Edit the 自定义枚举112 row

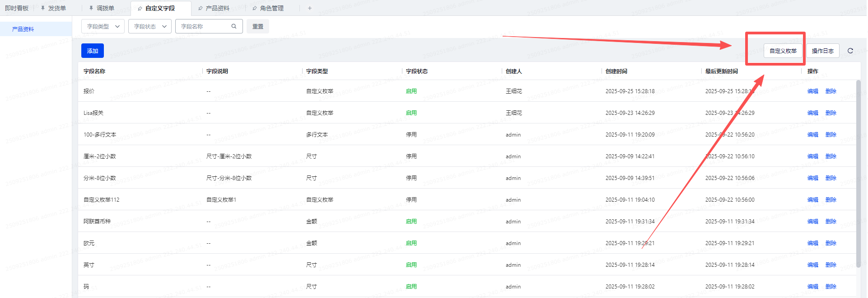point(813,199)
